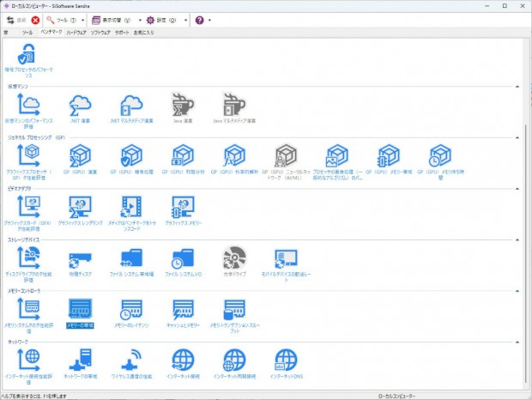The image size is (532, 400).
Task: Click the GP (GPU) メモリー帯域 icon
Action: pos(387,155)
